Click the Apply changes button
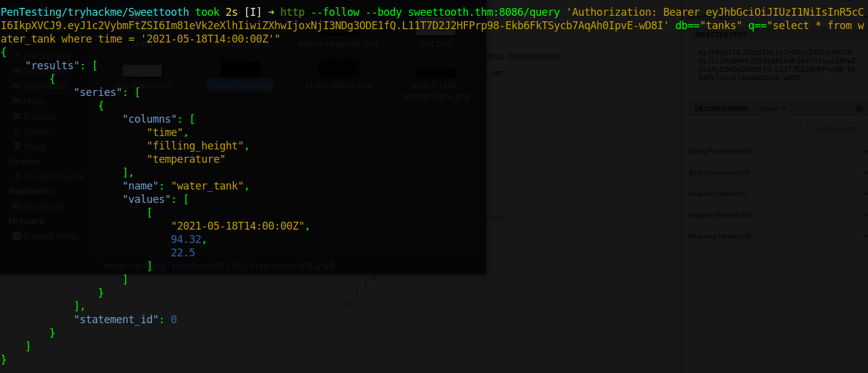Viewport: 868px width, 373px height. (x=838, y=128)
